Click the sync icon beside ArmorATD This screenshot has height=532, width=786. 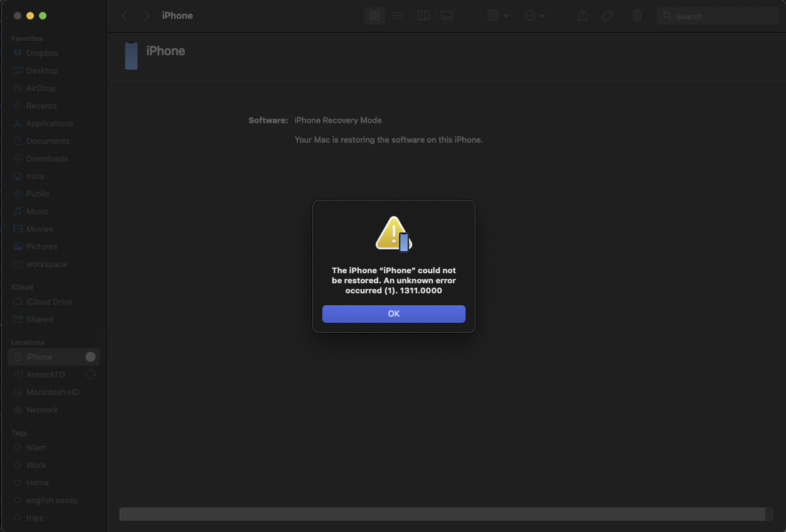coord(90,374)
